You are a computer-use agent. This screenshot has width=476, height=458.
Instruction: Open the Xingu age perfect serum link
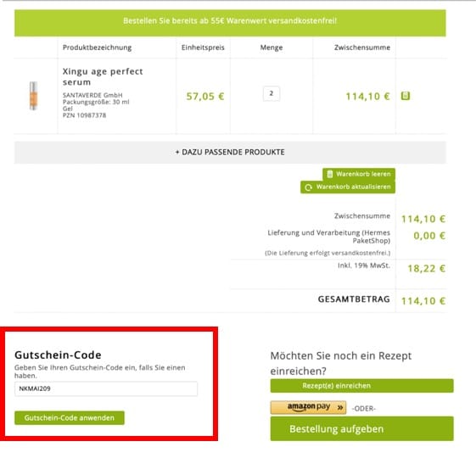click(x=103, y=76)
